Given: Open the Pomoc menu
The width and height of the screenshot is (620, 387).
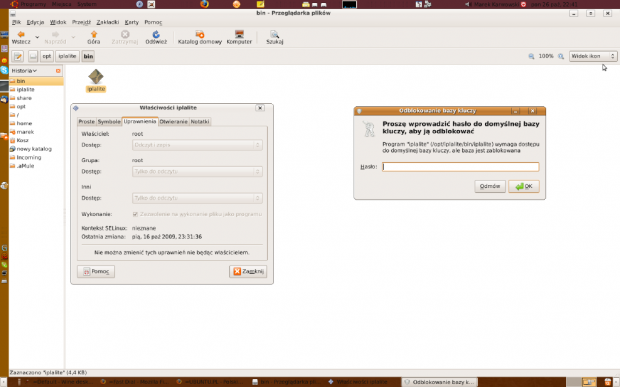Looking at the screenshot, I should point(153,22).
